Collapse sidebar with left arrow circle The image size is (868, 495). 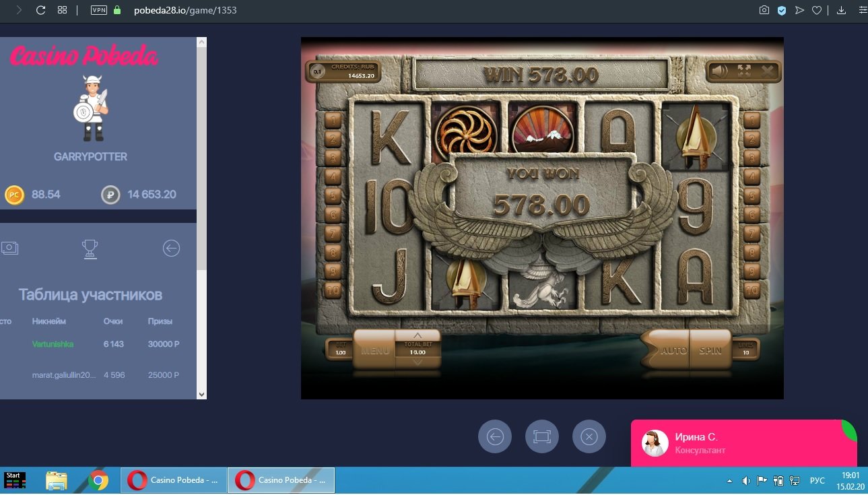click(172, 249)
